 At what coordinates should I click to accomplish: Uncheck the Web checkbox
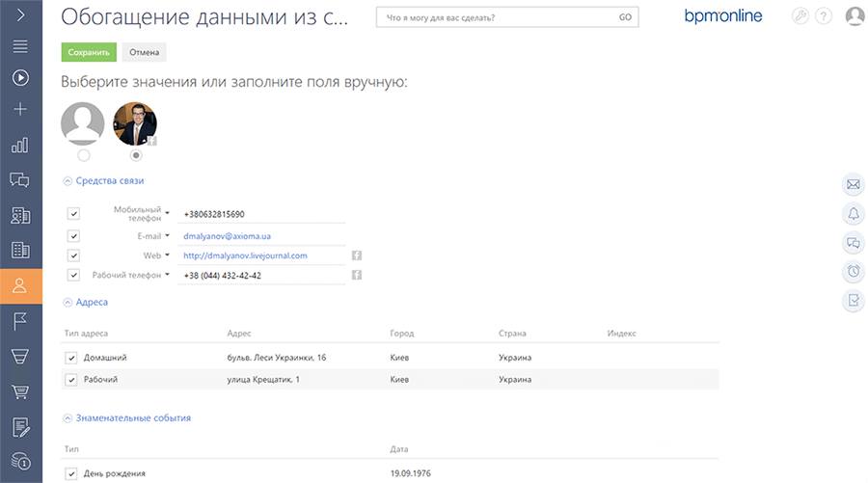(73, 255)
